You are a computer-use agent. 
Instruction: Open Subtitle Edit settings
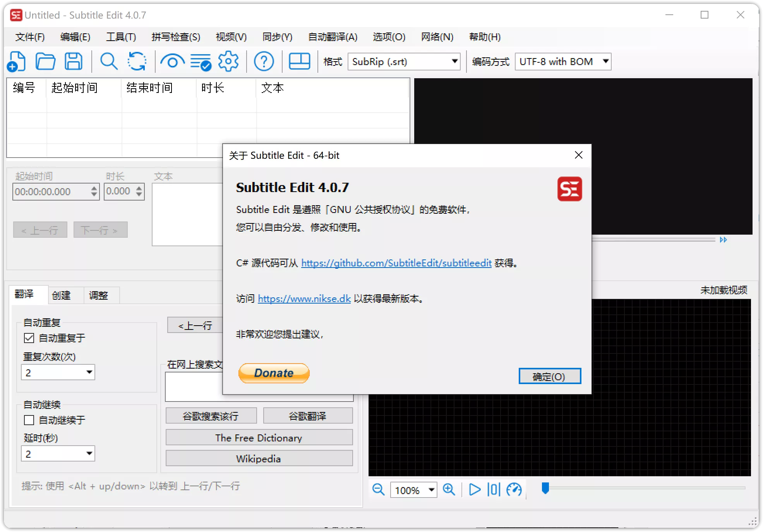pyautogui.click(x=228, y=61)
